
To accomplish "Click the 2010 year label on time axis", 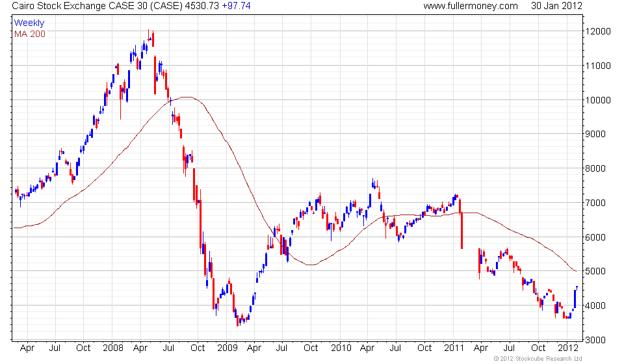I will 341,348.
